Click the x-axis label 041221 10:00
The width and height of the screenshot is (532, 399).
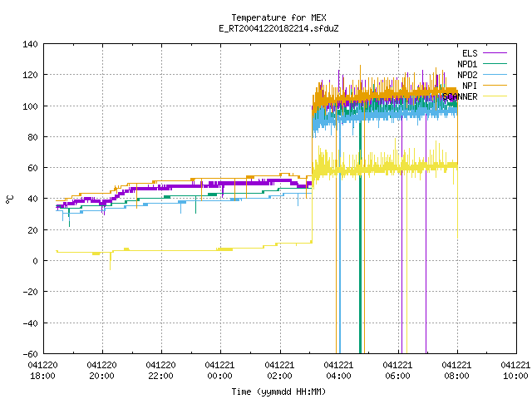(515, 371)
